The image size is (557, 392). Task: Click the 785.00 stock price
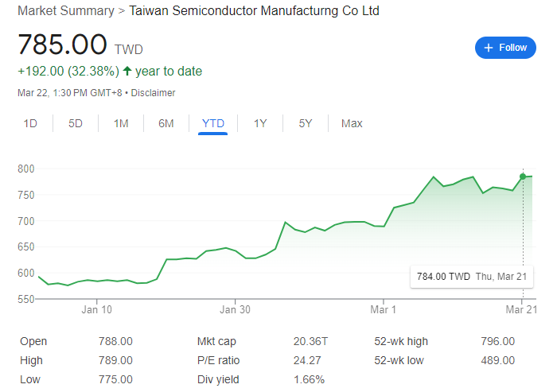click(62, 45)
